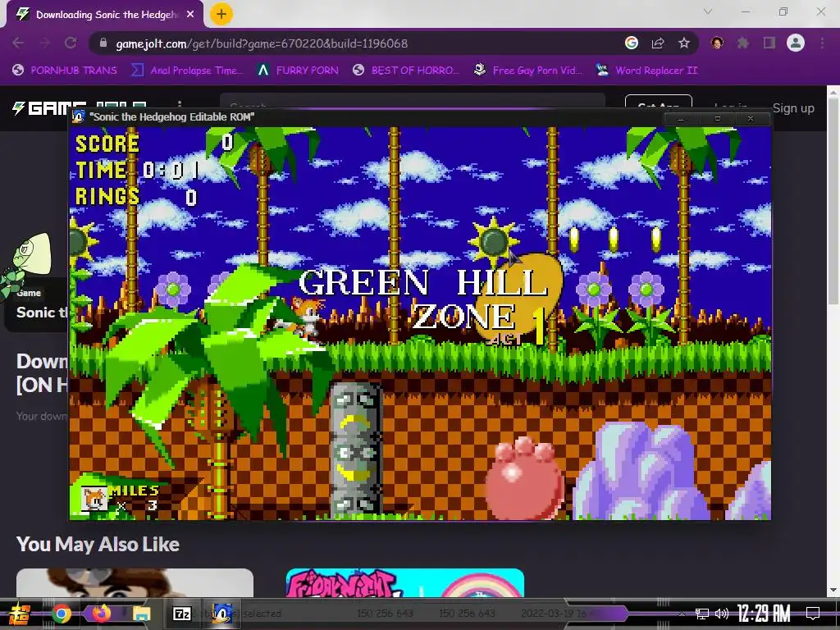Open the notification center icon
Screen dimensions: 840x630
813,614
